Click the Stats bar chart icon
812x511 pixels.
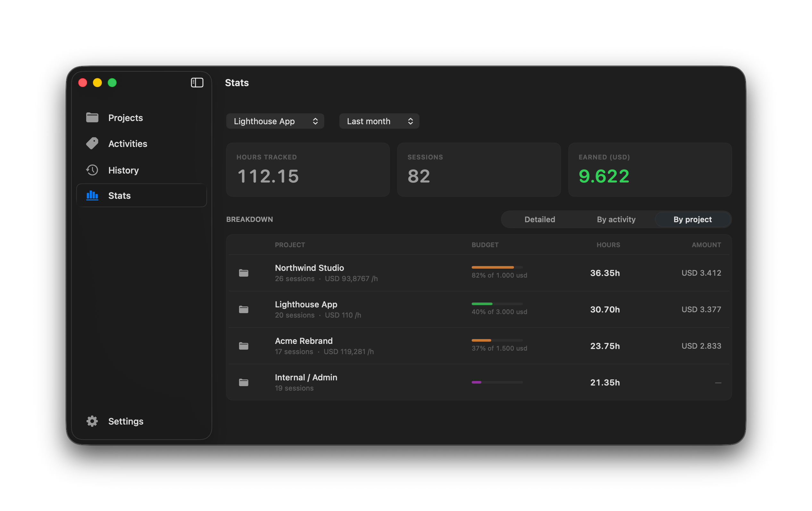92,195
